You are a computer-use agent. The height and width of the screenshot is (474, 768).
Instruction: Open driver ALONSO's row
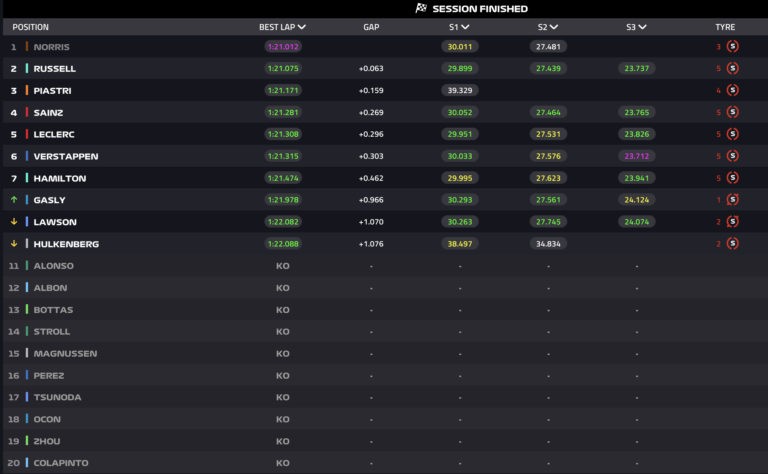click(53, 266)
